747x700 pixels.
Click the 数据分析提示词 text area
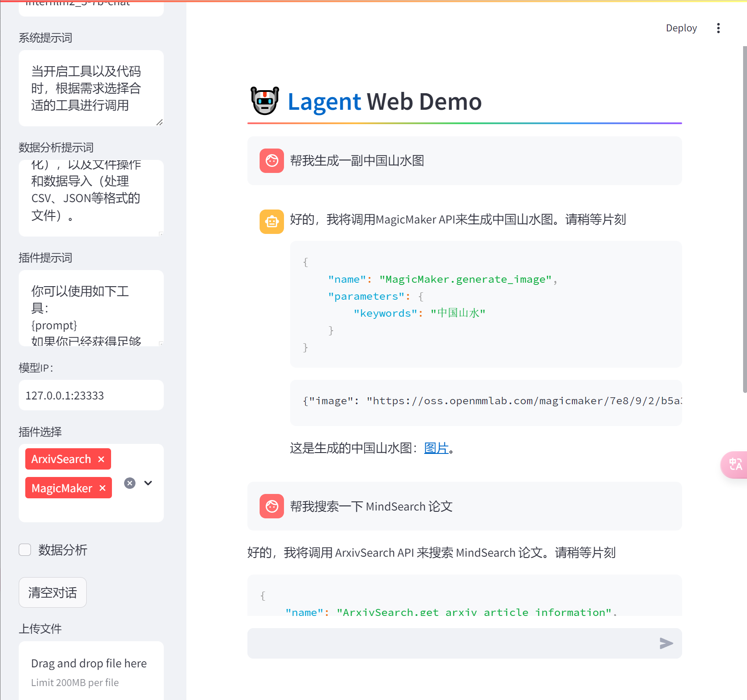point(91,198)
